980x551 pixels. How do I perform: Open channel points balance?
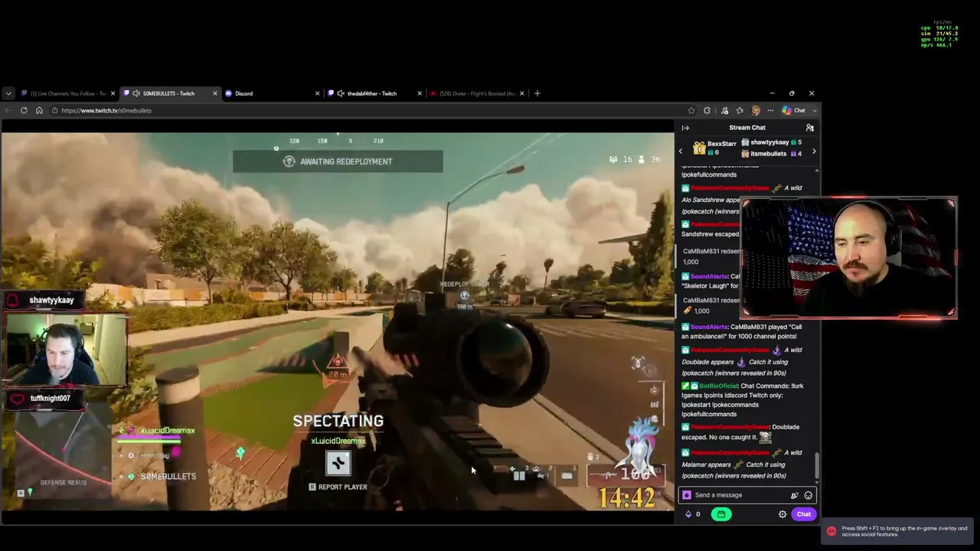coord(692,514)
